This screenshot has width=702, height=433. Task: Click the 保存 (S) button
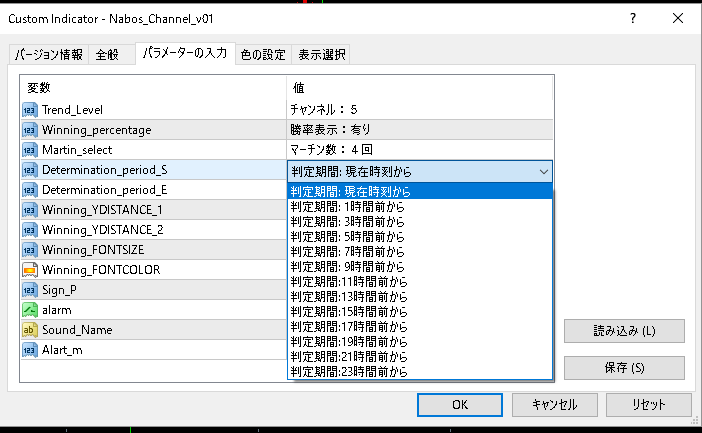tap(624, 368)
